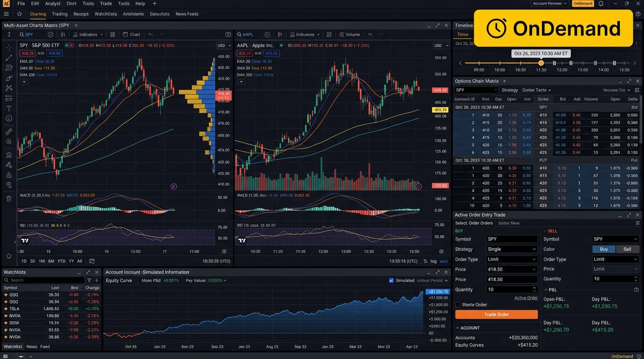Toggle auto scale on AAPL chart
The height and width of the screenshot is (359, 644).
444,261
